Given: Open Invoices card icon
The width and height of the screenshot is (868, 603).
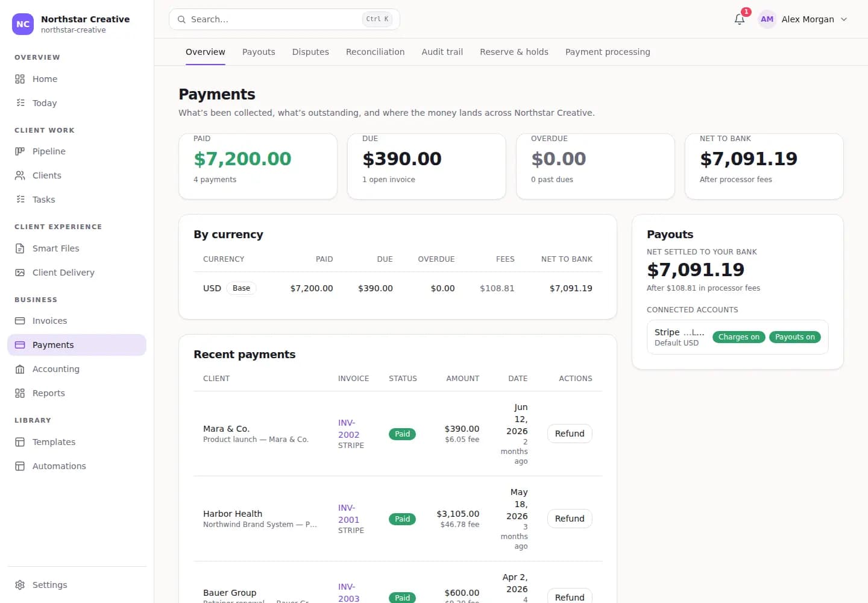Looking at the screenshot, I should 20,321.
